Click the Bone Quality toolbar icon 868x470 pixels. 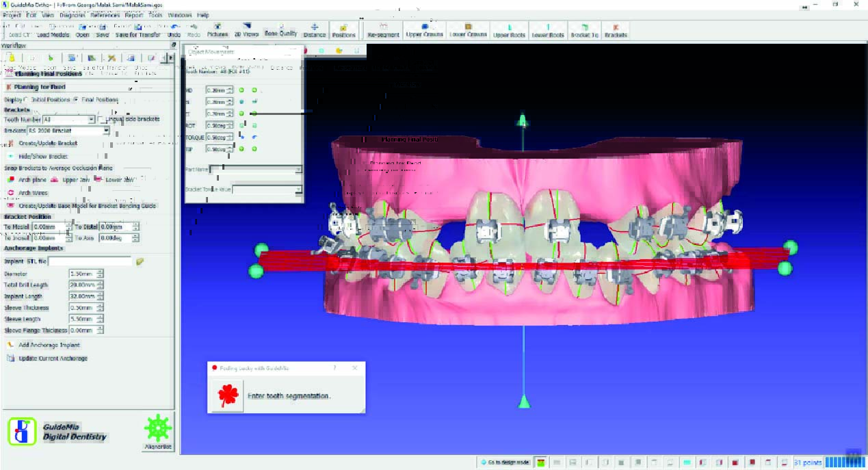coord(280,31)
